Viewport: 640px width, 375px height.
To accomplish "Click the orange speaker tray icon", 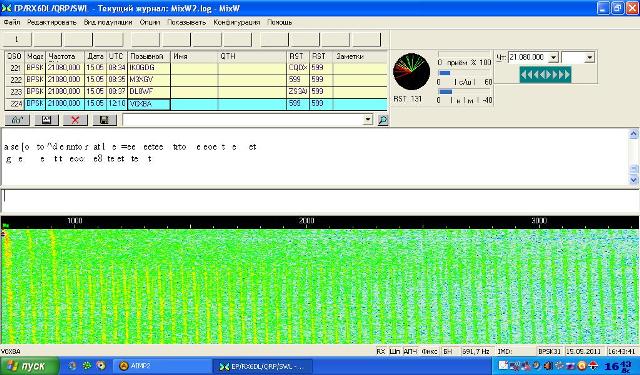I will coord(548,366).
